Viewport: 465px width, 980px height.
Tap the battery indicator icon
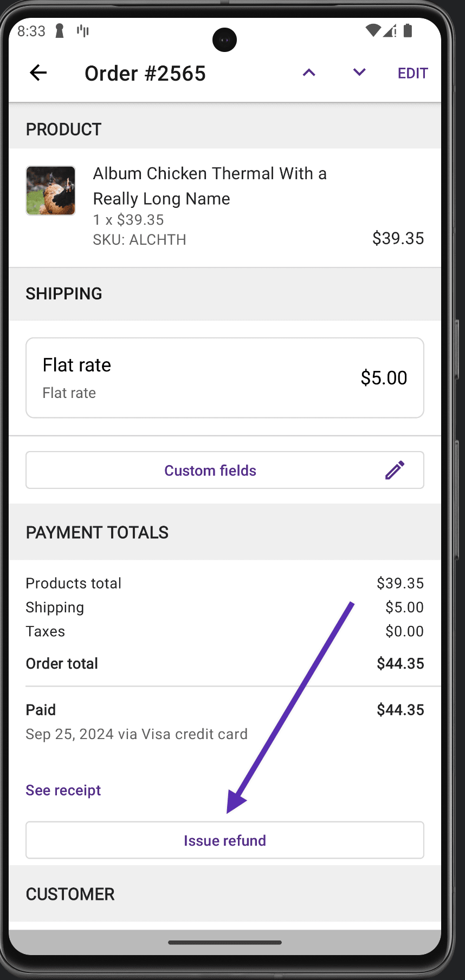click(409, 31)
